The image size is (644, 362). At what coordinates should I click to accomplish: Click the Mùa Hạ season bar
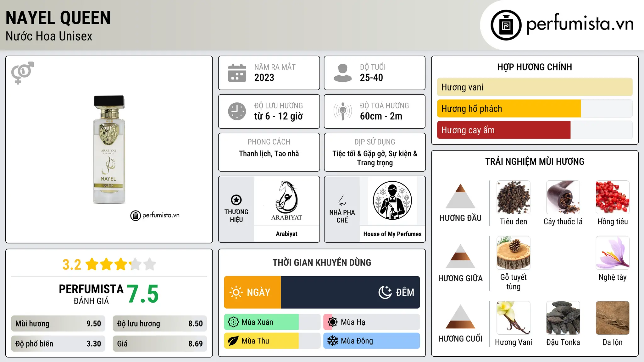(x=372, y=322)
